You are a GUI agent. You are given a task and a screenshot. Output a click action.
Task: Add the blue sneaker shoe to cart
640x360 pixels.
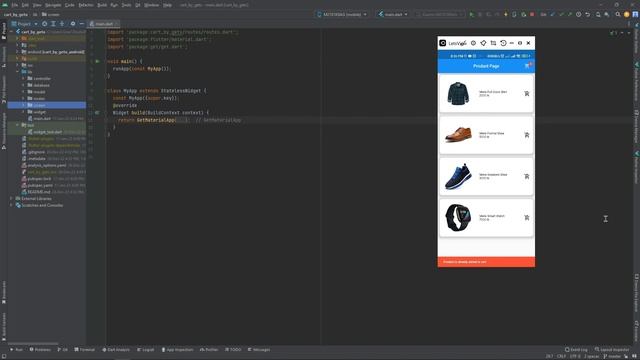coord(527,176)
